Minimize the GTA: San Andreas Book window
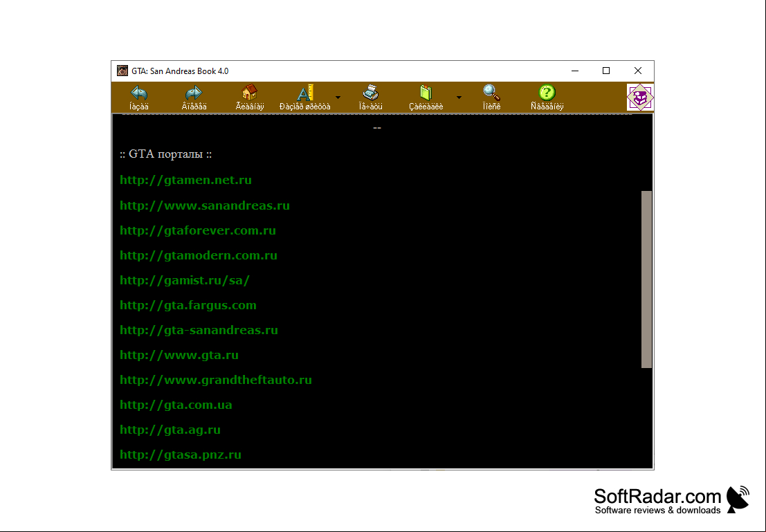Screen dimensions: 766x532 pos(575,71)
